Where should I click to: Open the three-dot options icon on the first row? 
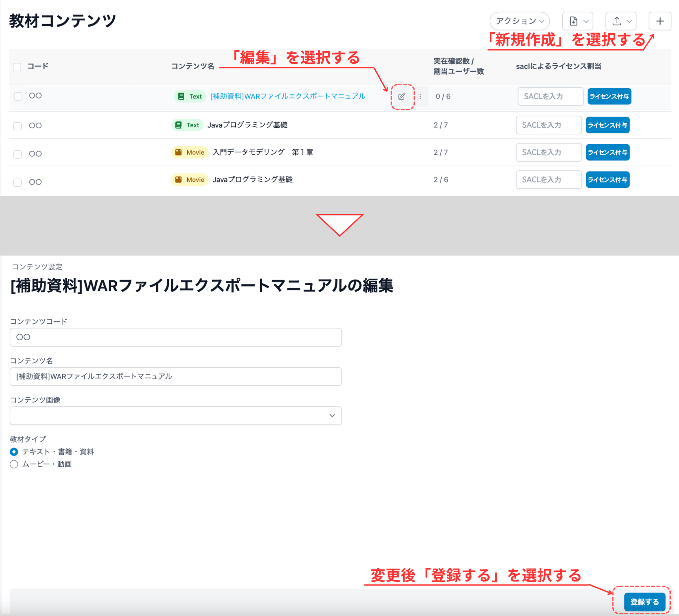[420, 97]
